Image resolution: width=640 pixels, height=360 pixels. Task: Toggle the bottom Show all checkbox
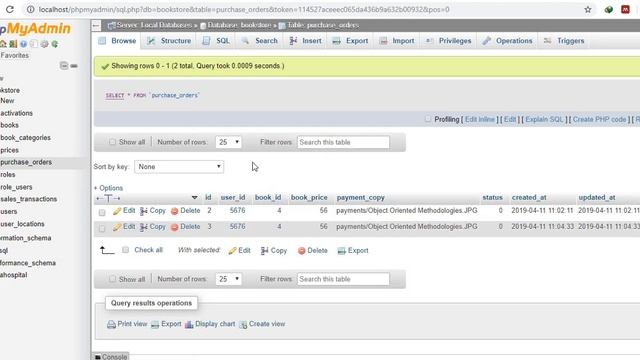tap(112, 279)
